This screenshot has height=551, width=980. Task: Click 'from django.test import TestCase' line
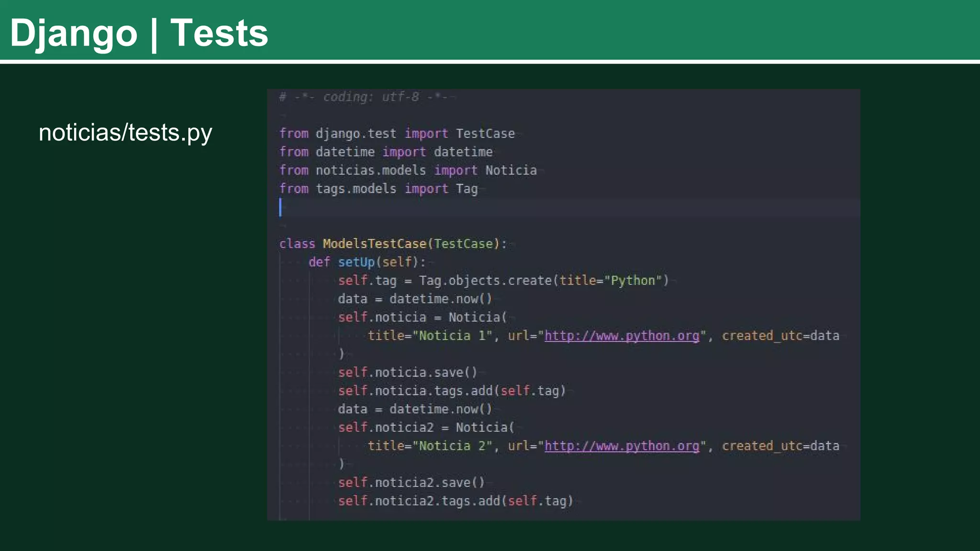[x=397, y=133]
